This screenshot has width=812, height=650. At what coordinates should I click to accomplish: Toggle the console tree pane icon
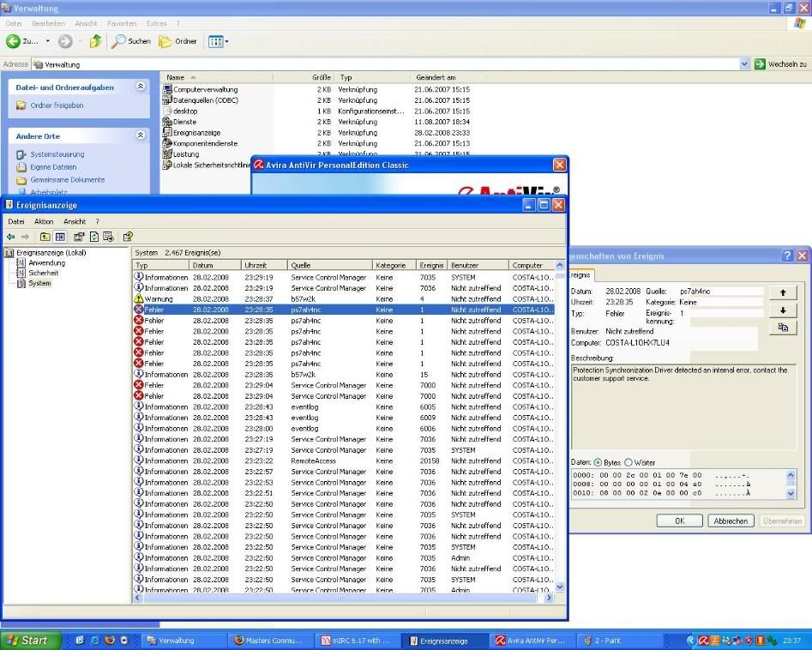pos(61,237)
